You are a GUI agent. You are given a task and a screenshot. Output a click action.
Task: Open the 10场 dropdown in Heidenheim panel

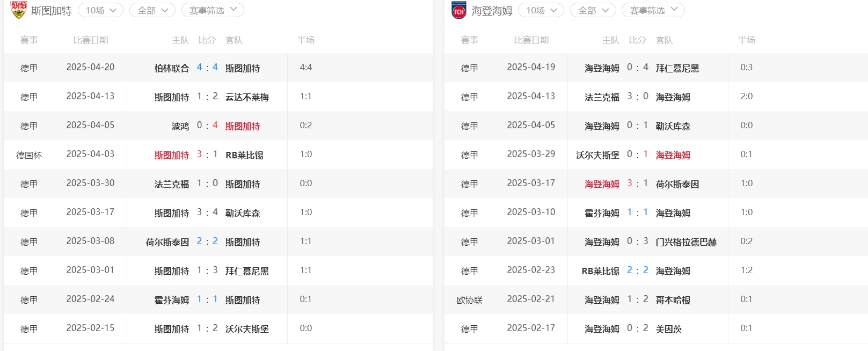tap(541, 10)
